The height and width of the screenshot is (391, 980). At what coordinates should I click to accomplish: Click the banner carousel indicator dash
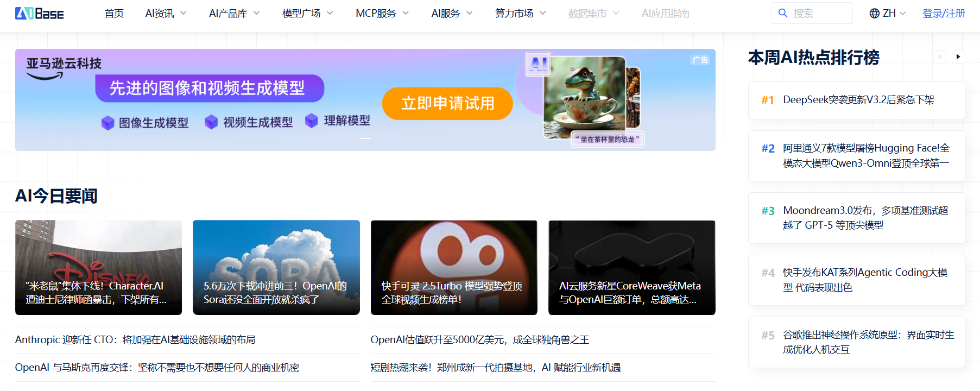365,138
